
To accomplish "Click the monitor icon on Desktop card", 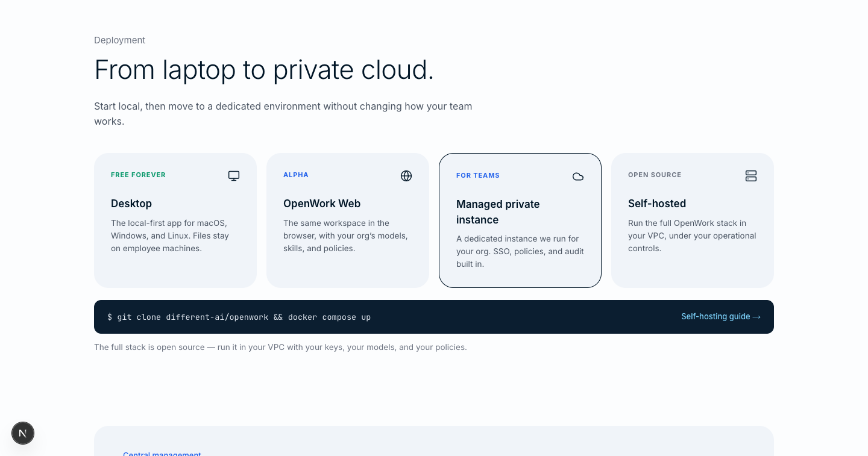I will (x=234, y=176).
